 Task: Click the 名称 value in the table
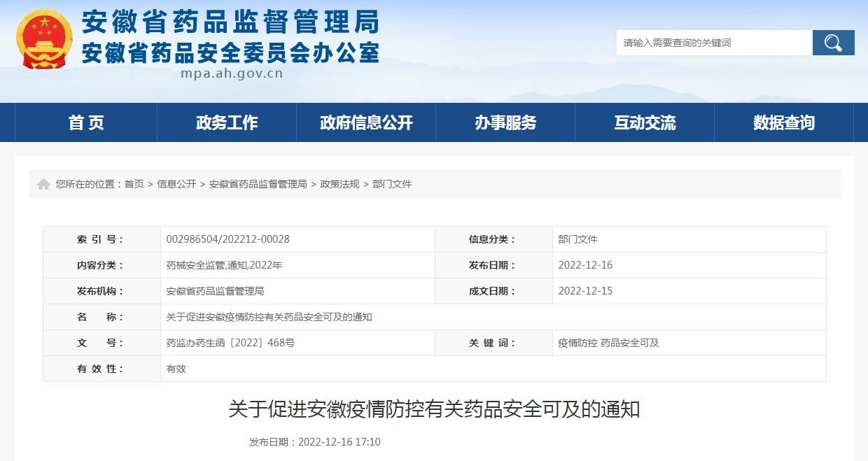point(269,317)
